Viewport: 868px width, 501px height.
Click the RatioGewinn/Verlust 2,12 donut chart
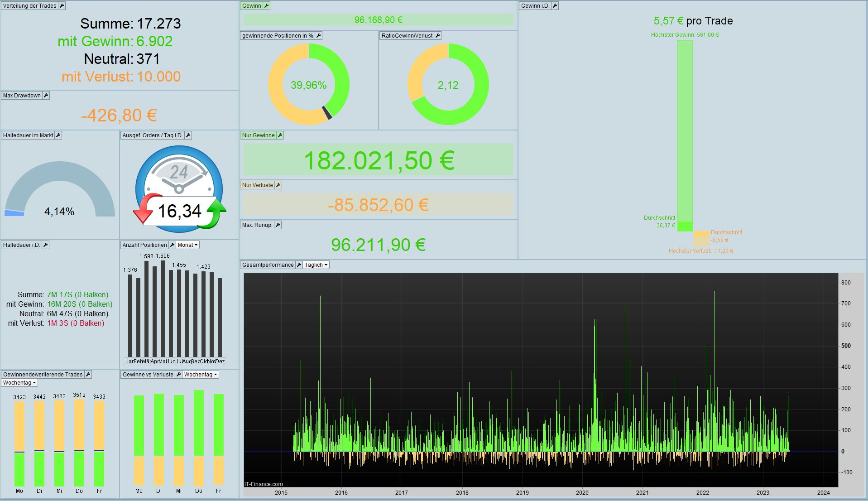tap(448, 84)
